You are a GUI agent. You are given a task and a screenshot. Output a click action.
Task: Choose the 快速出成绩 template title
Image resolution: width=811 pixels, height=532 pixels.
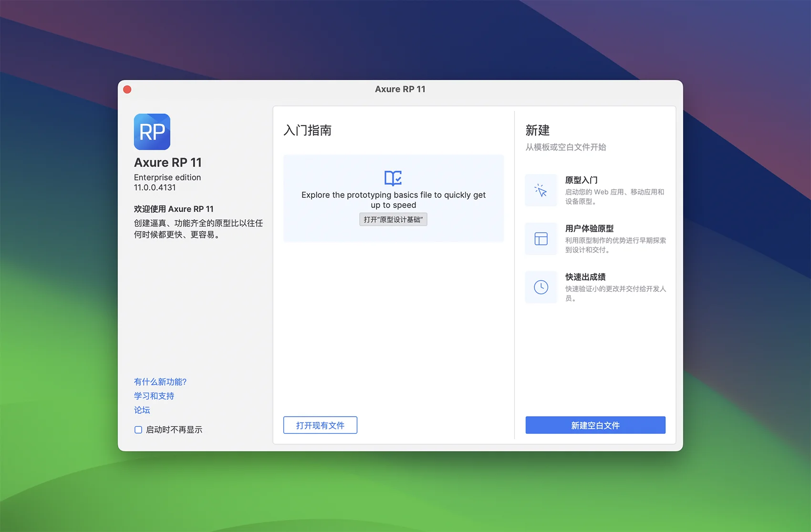coord(585,277)
